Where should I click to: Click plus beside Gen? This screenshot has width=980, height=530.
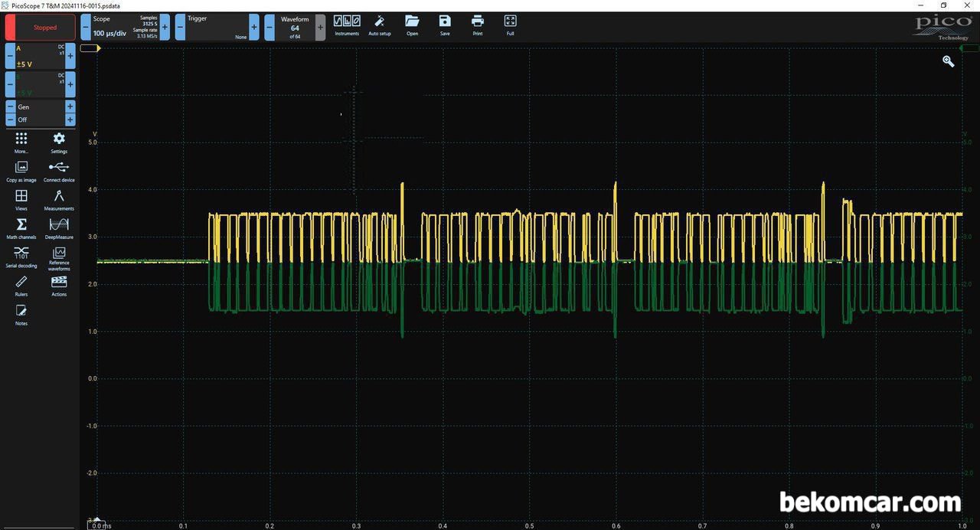[x=70, y=106]
